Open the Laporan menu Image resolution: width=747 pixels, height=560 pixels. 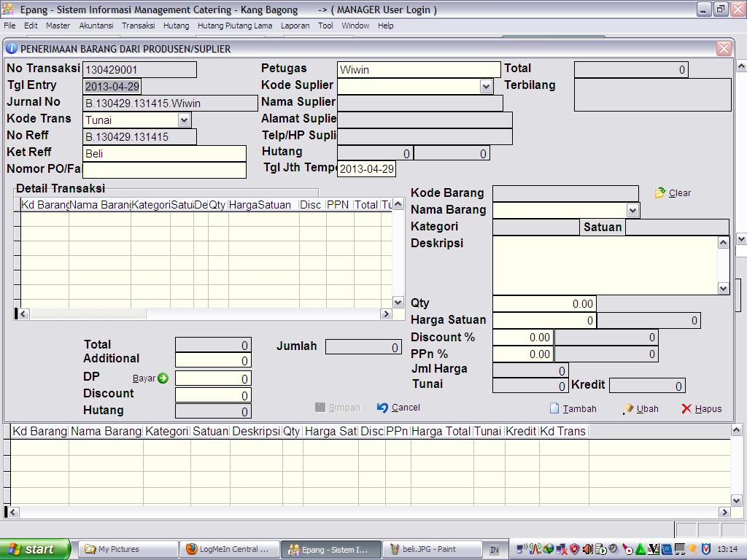[295, 26]
